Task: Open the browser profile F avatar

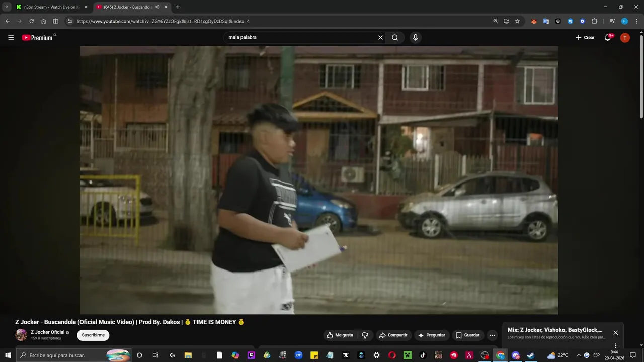Action: (x=624, y=21)
